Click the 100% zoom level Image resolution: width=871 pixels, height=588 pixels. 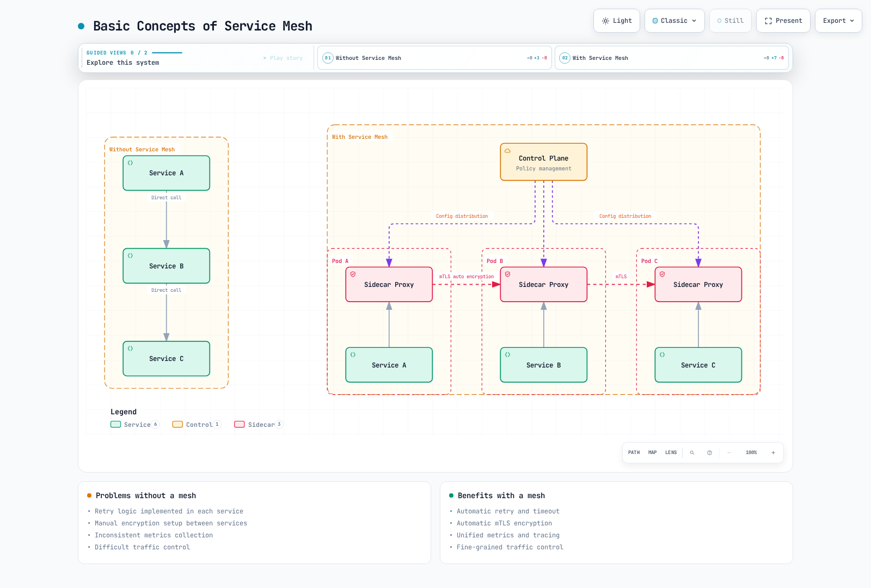[751, 452]
